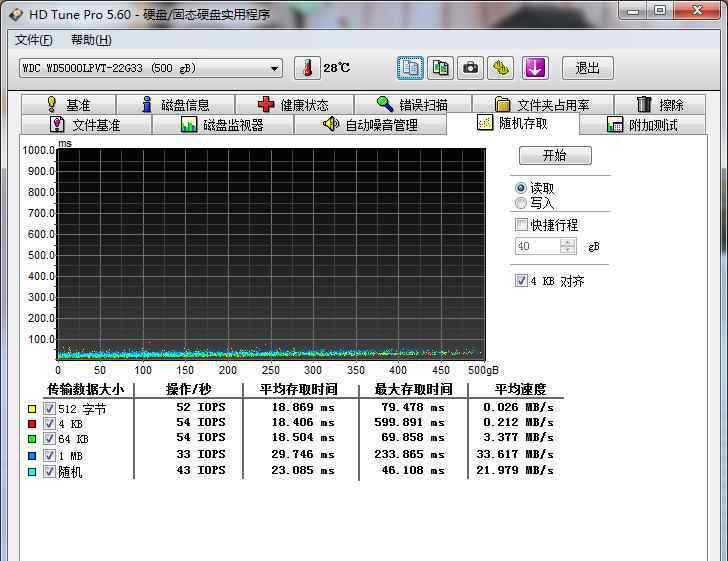Screen dimensions: 728x561
Task: Enable the 快捷行程 checkbox
Action: coord(521,225)
